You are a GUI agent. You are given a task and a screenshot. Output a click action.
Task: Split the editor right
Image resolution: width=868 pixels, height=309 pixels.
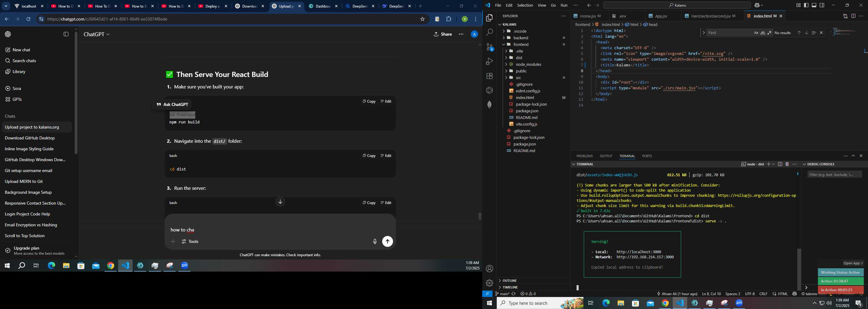(x=853, y=16)
